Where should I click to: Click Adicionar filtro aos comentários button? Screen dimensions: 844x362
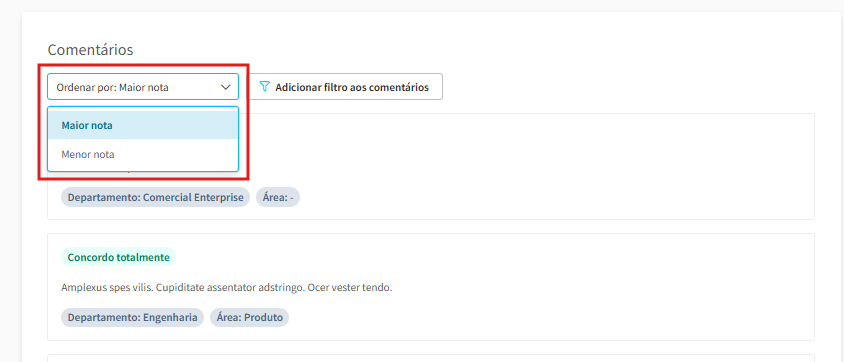click(346, 87)
